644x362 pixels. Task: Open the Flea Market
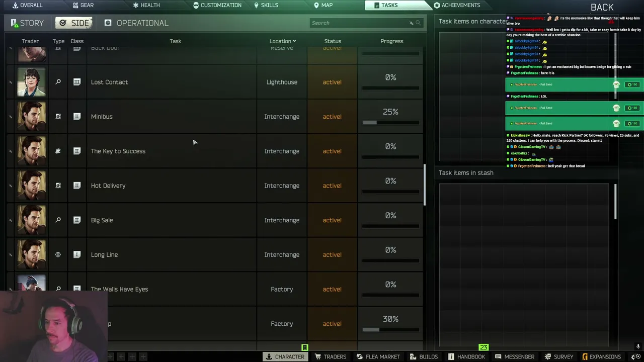[378, 356]
